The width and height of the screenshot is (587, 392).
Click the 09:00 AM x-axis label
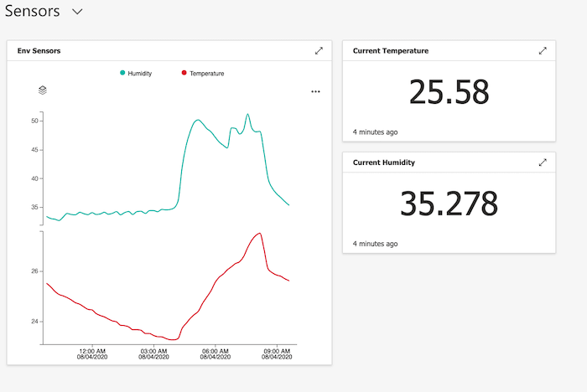[277, 353]
